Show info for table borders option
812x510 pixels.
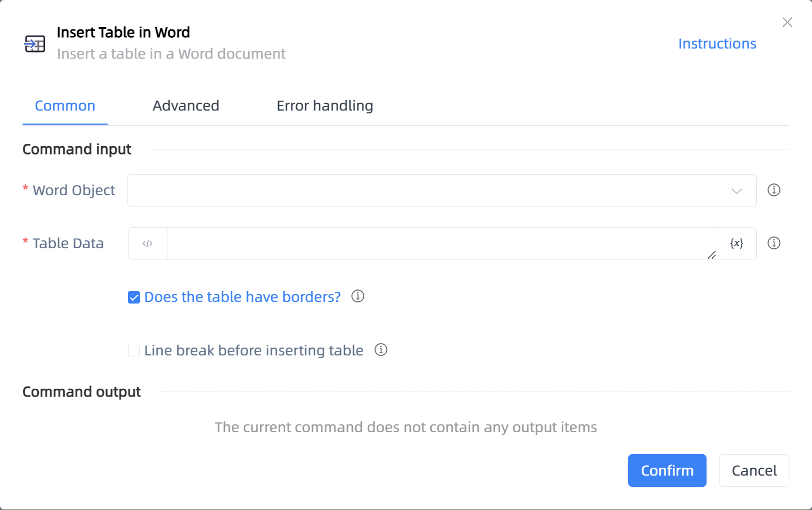click(x=358, y=296)
